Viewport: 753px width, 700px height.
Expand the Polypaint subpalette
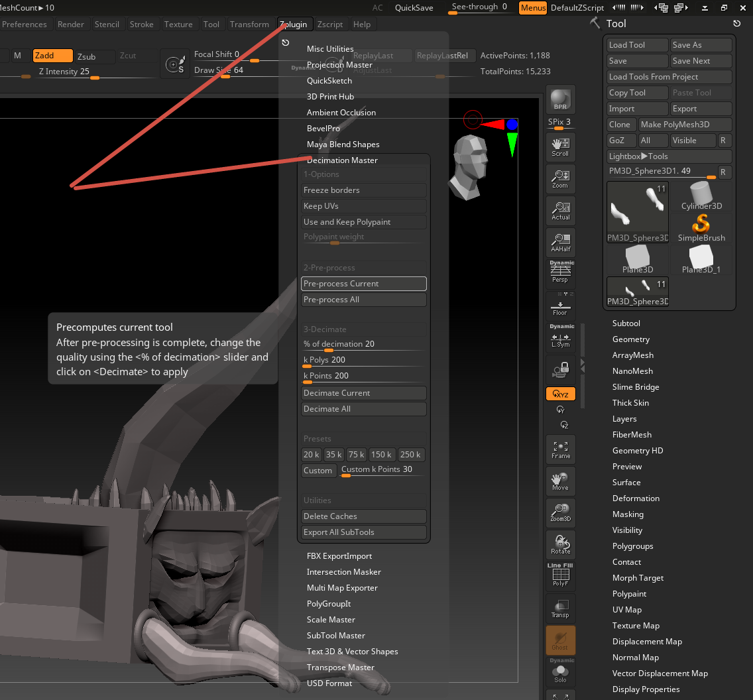629,593
